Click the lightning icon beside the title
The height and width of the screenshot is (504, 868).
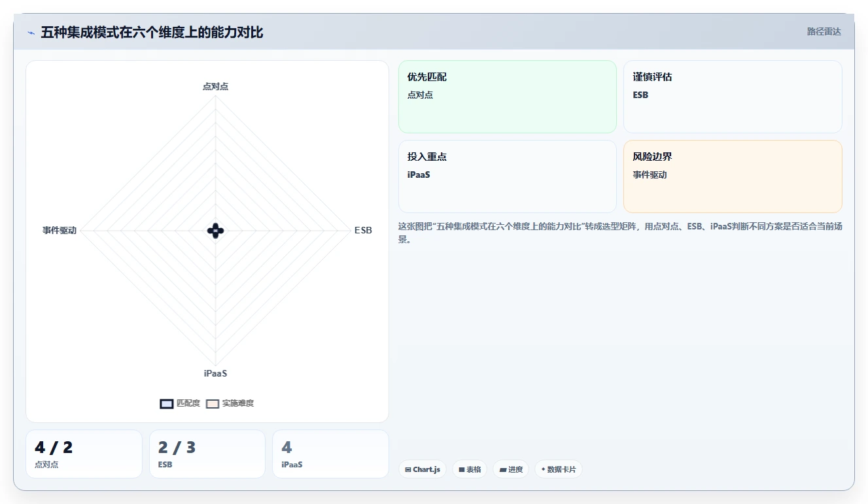pyautogui.click(x=31, y=33)
